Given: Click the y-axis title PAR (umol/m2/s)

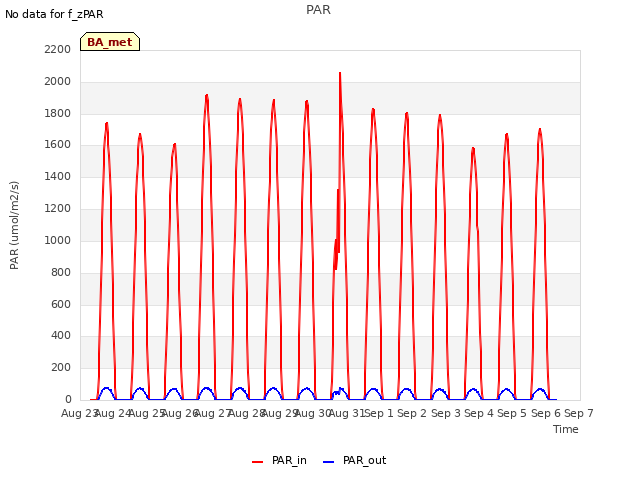Looking at the screenshot, I should pos(14,225).
